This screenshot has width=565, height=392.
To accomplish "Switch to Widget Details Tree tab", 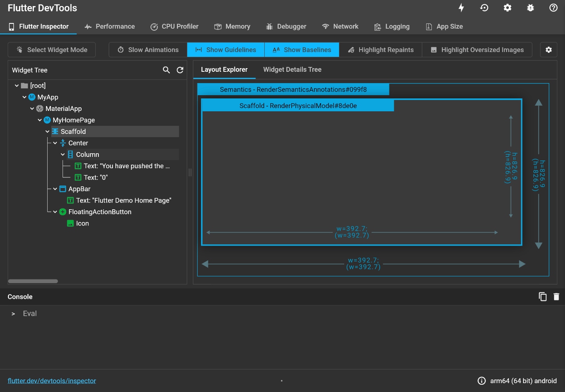I will [292, 69].
